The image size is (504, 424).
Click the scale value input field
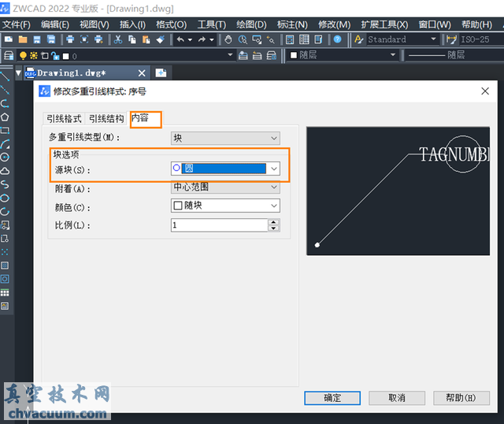[219, 225]
